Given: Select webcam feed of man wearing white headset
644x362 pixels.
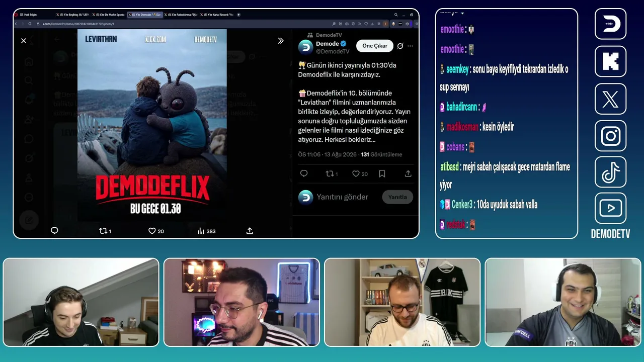Looking at the screenshot, I should click(563, 302).
